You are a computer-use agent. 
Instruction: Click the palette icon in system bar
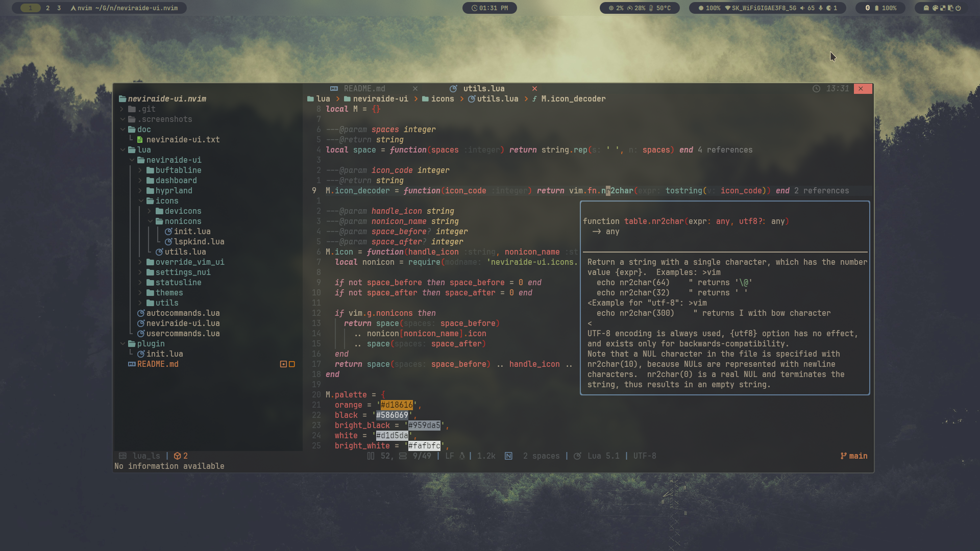click(x=935, y=8)
